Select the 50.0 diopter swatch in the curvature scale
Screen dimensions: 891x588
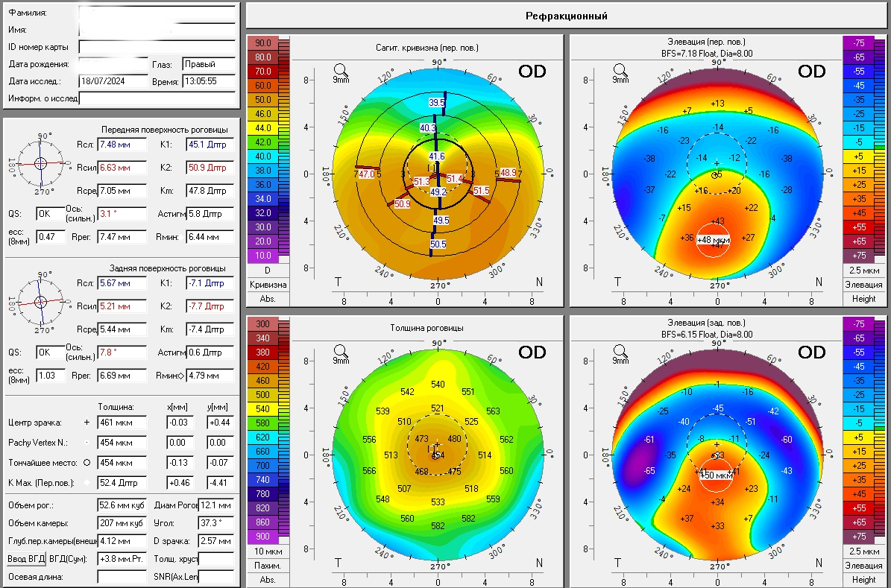click(263, 99)
